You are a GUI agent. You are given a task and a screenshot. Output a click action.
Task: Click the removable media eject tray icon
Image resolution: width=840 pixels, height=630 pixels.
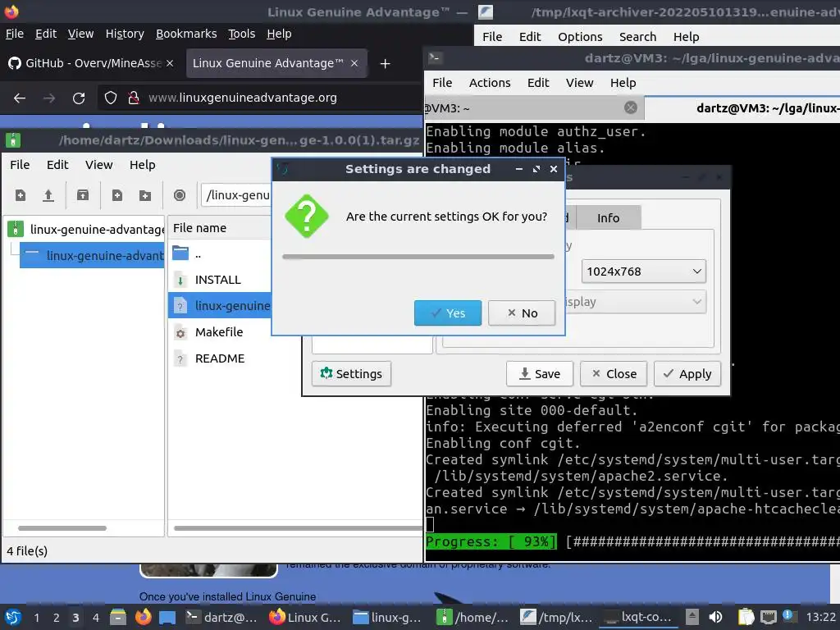(x=692, y=617)
